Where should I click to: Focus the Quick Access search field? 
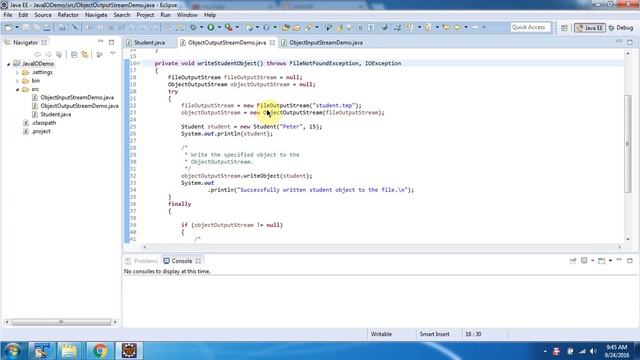530,27
